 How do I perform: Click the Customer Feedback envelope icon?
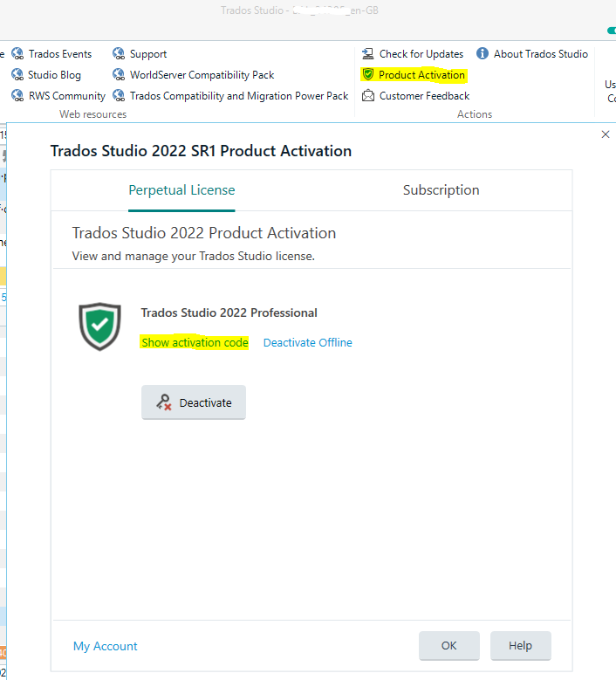tap(368, 95)
